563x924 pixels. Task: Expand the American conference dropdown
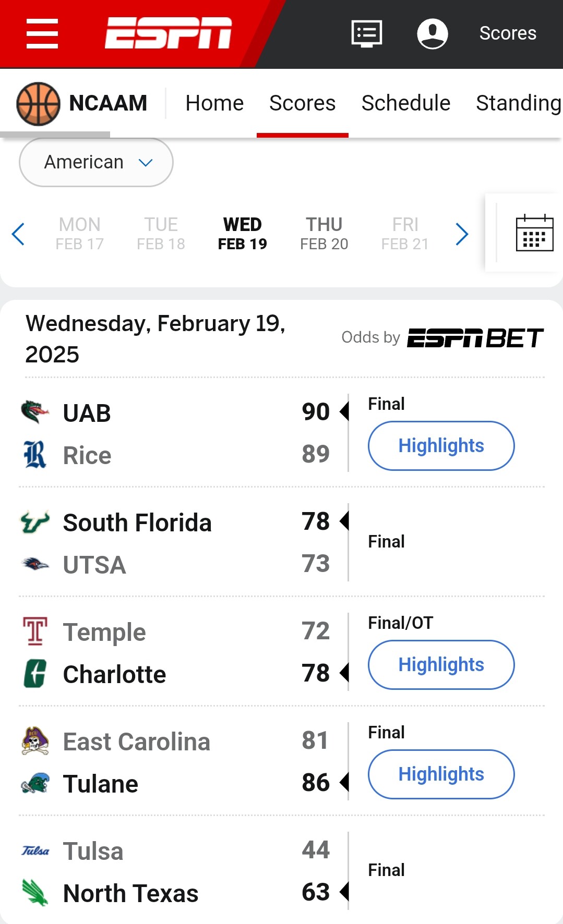(x=96, y=162)
